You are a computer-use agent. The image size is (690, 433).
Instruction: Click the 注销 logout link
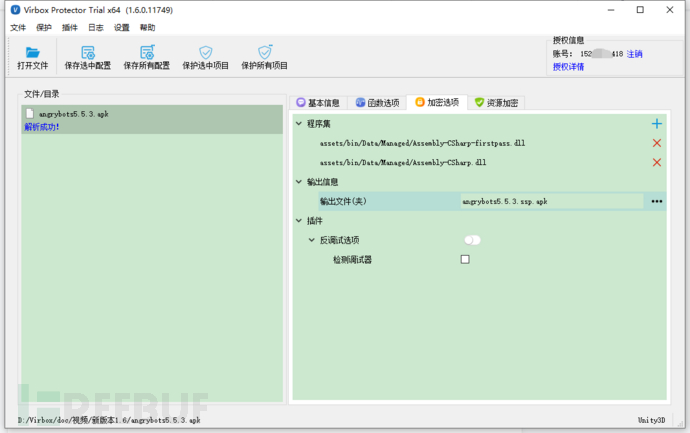point(635,54)
